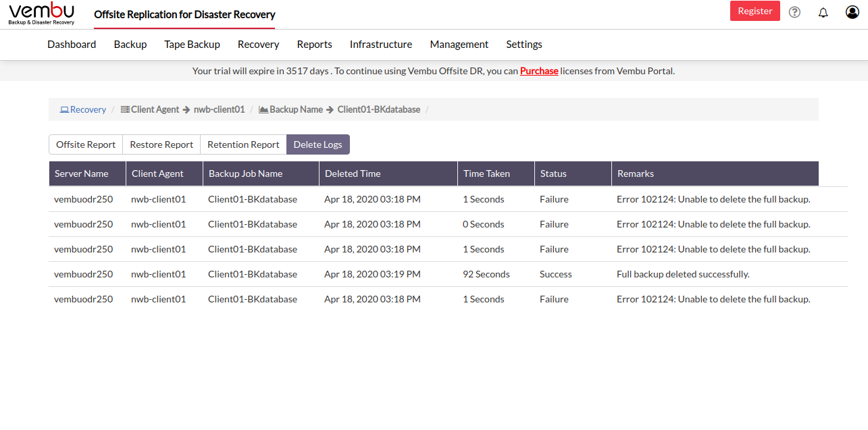Click the red Register button
Image resolution: width=868 pixels, height=430 pixels.
[755, 11]
